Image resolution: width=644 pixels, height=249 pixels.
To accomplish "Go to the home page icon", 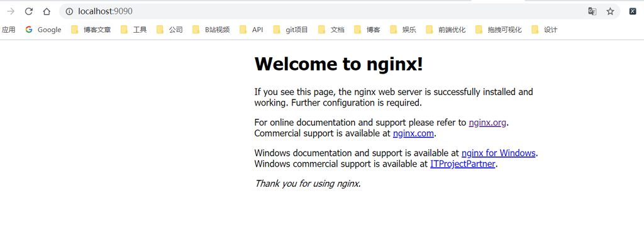I will click(47, 11).
